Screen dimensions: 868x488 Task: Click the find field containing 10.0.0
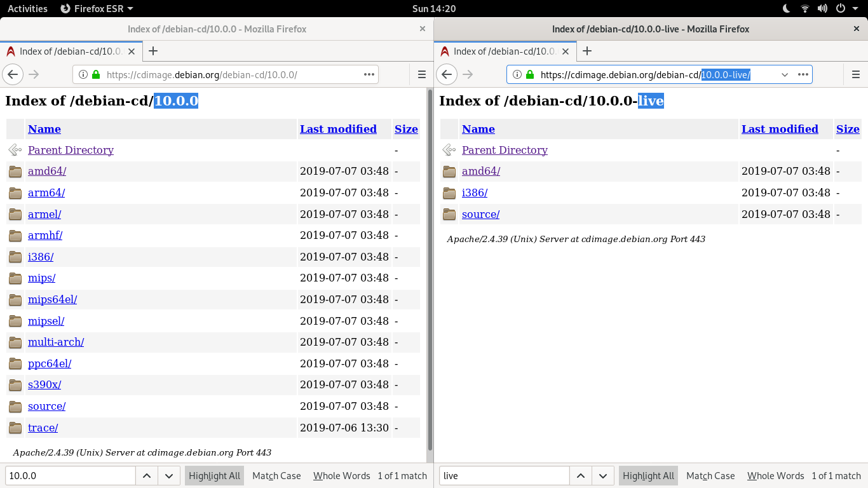[x=70, y=476]
